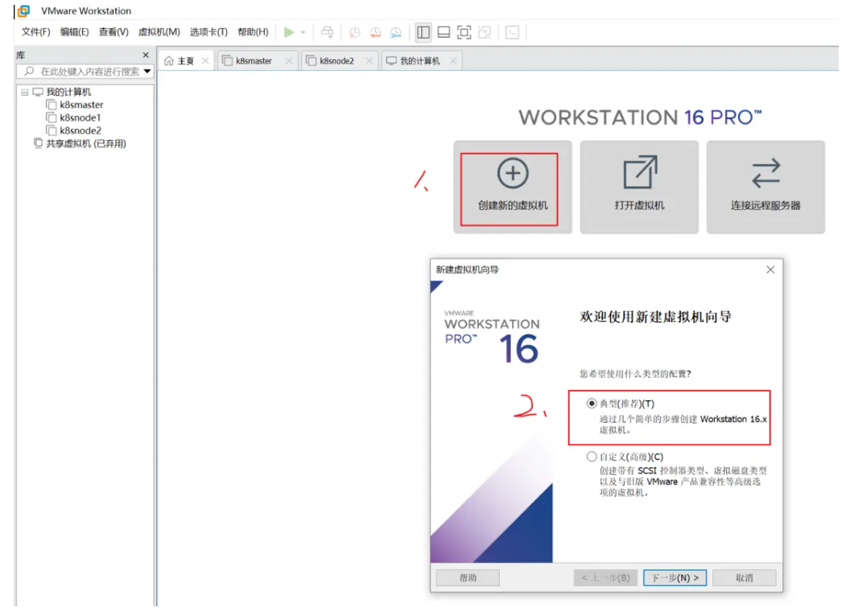This screenshot has width=842, height=616.
Task: Toggle the library sidebar view icon
Action: (x=423, y=32)
